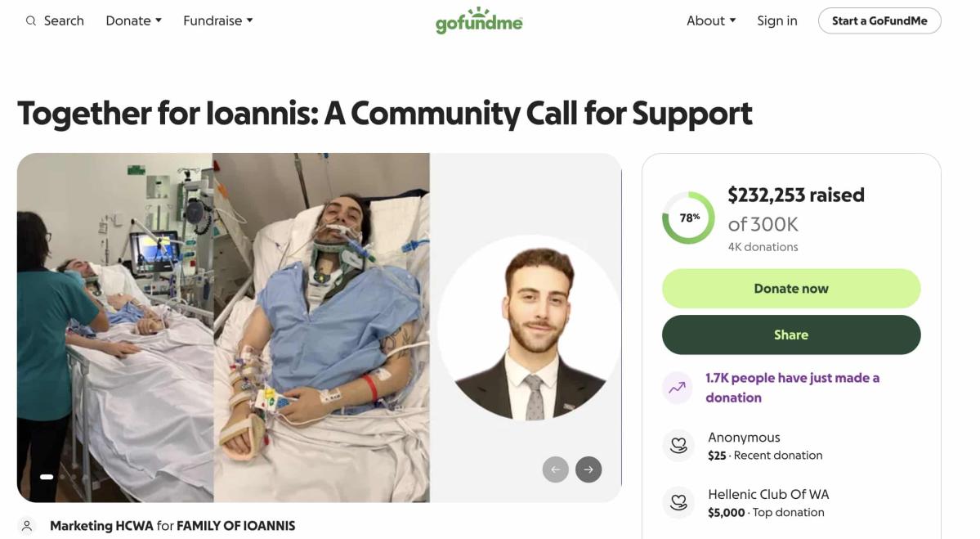Screen dimensions: 980x539
Task: Click the Anonymous donation heart-hand icon
Action: (678, 446)
